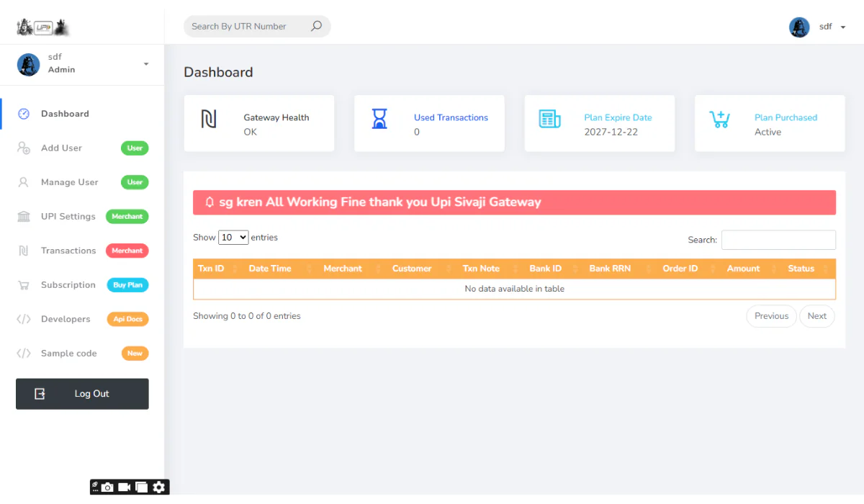Click the Plan Expire Date newspaper icon
The image size is (864, 504).
(x=550, y=119)
